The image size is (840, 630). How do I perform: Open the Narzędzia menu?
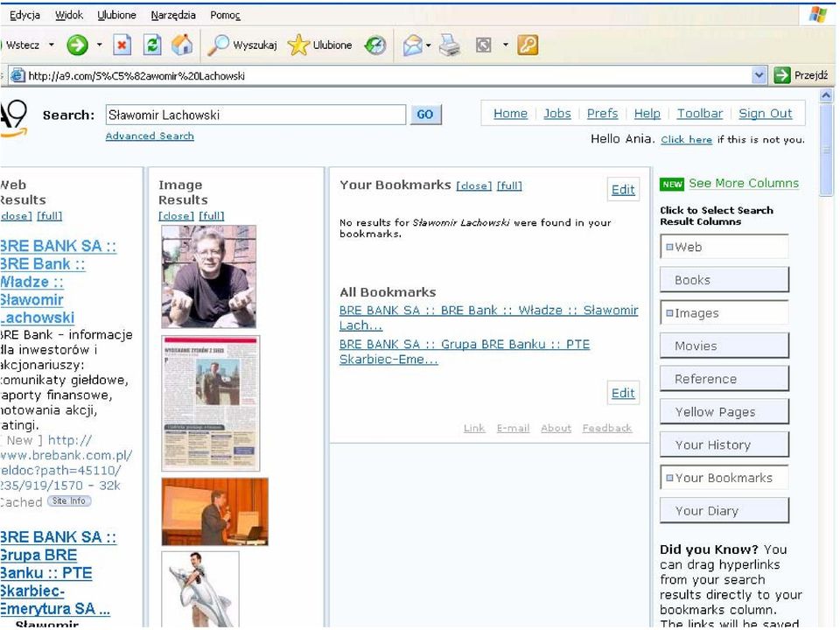click(173, 15)
